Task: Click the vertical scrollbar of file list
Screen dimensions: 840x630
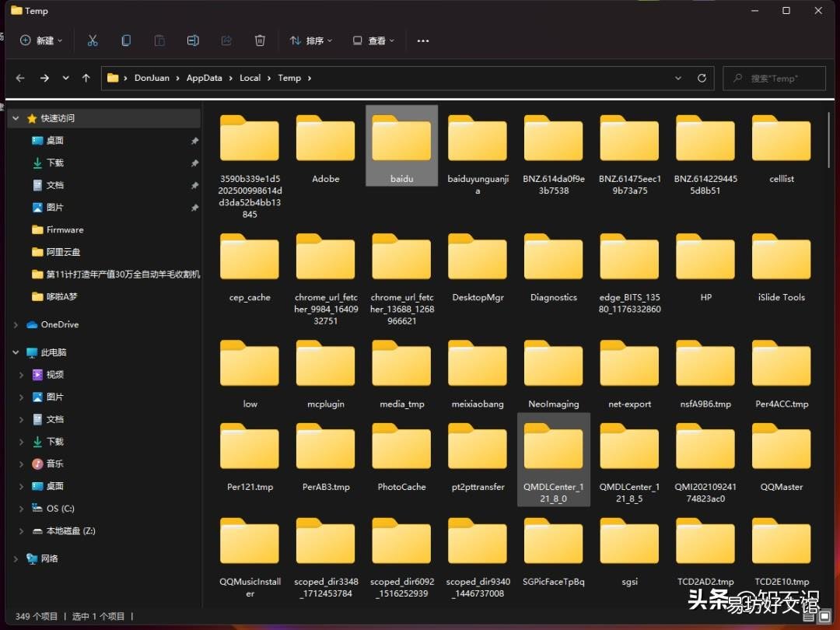Action: tap(829, 140)
